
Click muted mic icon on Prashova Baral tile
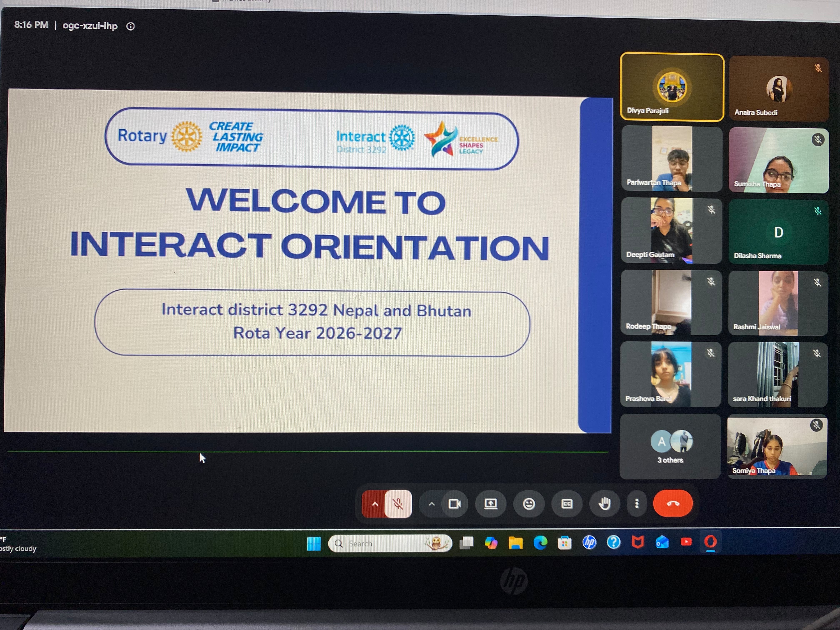pyautogui.click(x=711, y=353)
